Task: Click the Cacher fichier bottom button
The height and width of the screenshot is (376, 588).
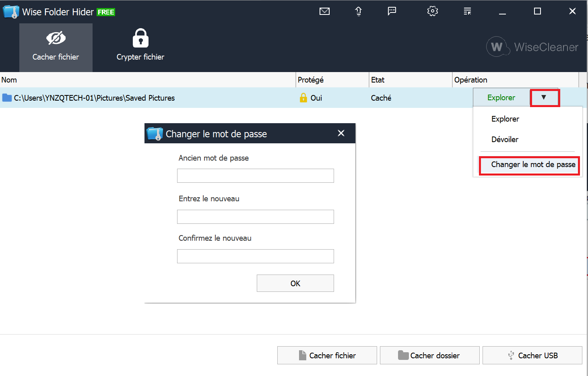Action: pos(327,355)
